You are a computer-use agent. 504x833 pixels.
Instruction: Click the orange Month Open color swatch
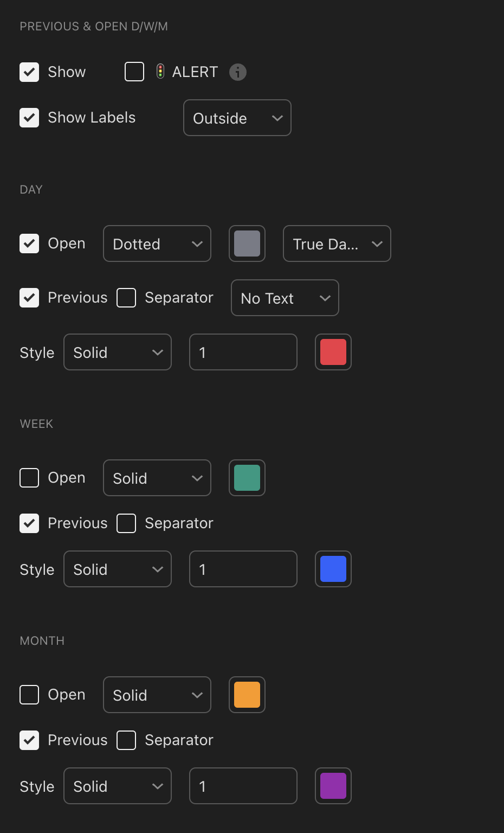coord(247,695)
